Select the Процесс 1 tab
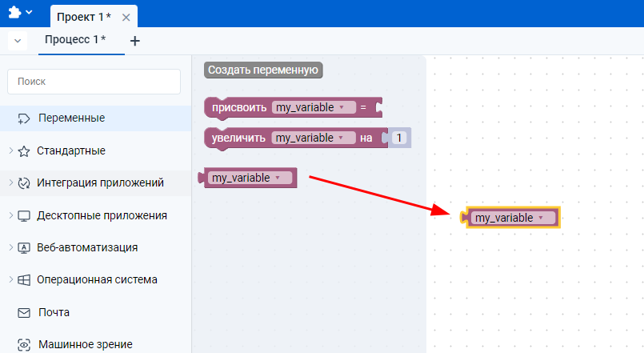 pyautogui.click(x=75, y=39)
